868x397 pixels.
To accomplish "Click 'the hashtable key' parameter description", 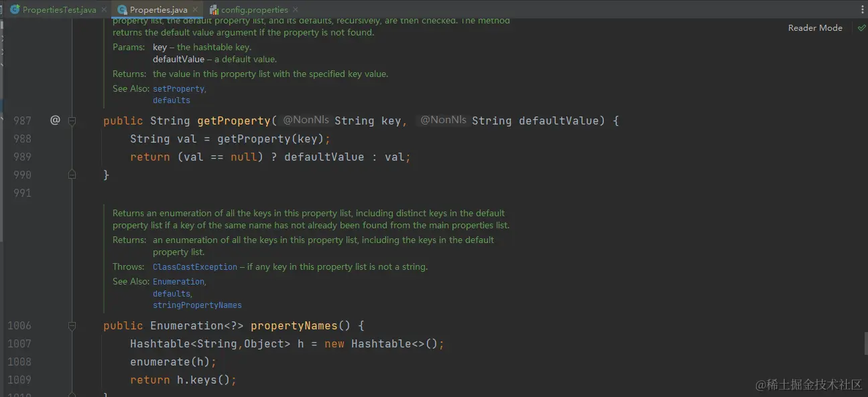I will 214,48.
